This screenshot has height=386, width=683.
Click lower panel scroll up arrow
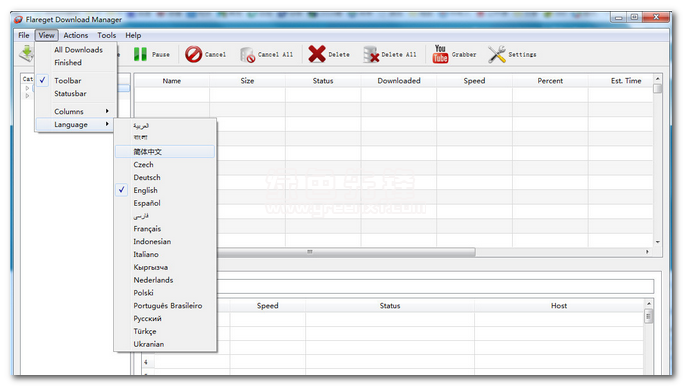click(x=649, y=303)
